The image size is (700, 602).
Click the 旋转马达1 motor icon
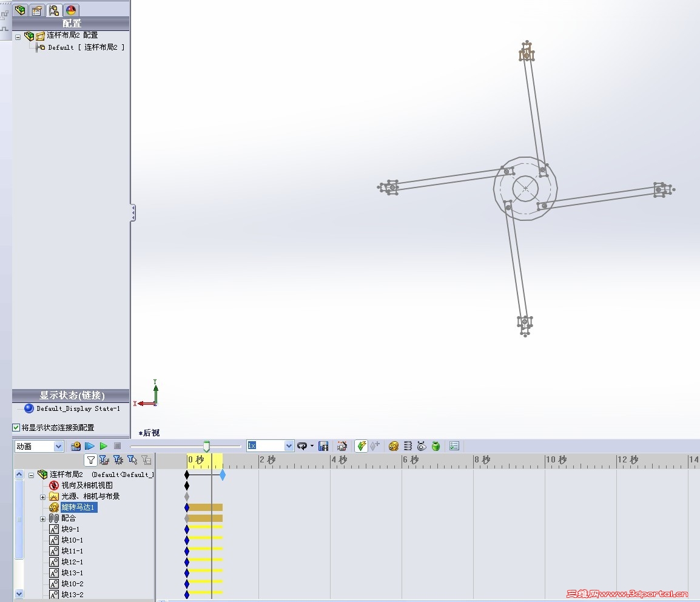click(53, 507)
